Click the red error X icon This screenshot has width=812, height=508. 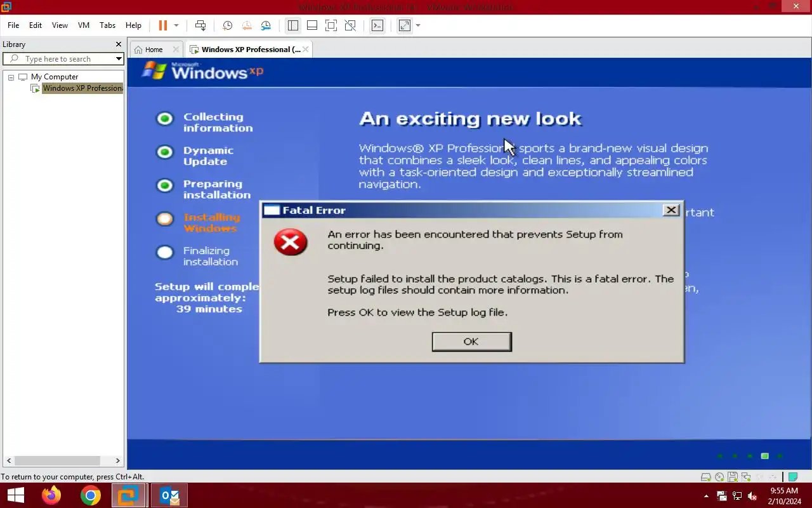[x=291, y=243]
